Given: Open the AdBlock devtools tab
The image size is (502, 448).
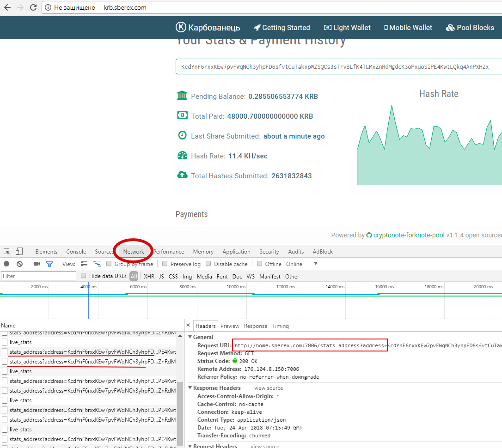Looking at the screenshot, I should [323, 252].
